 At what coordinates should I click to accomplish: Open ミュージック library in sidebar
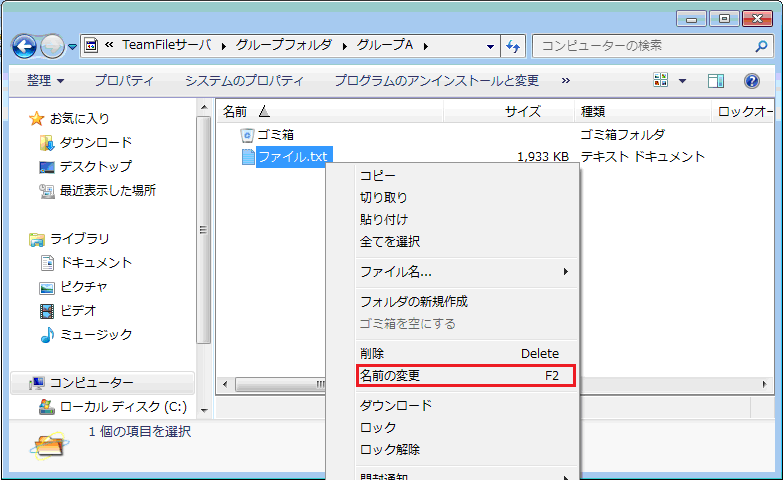(x=95, y=334)
